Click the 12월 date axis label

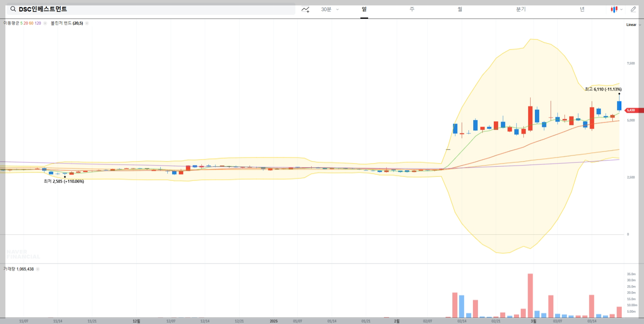[x=136, y=321]
